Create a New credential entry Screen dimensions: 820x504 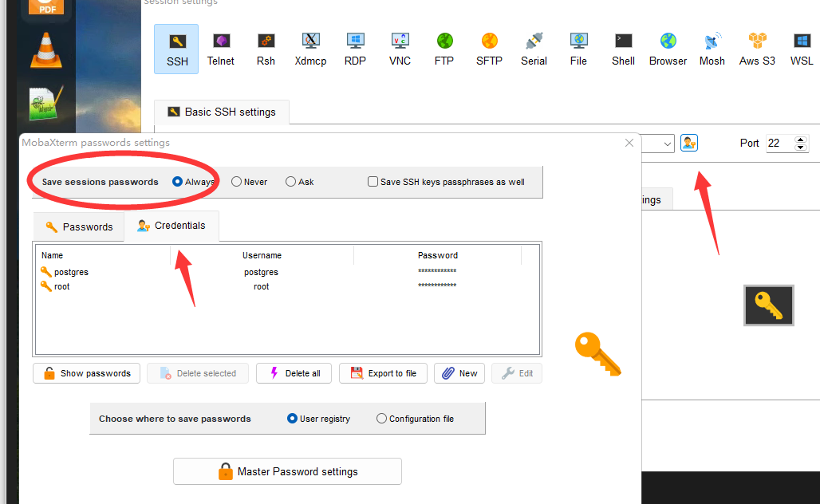pos(459,373)
